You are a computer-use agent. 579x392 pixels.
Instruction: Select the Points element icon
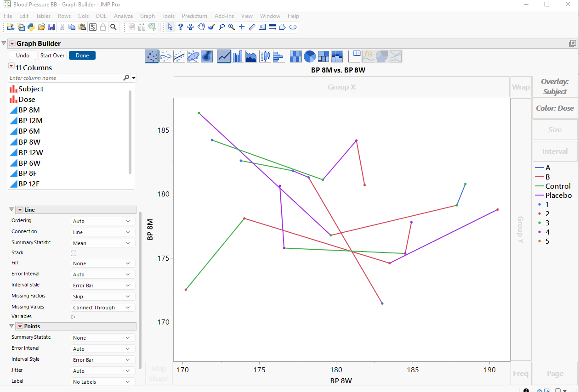point(152,56)
